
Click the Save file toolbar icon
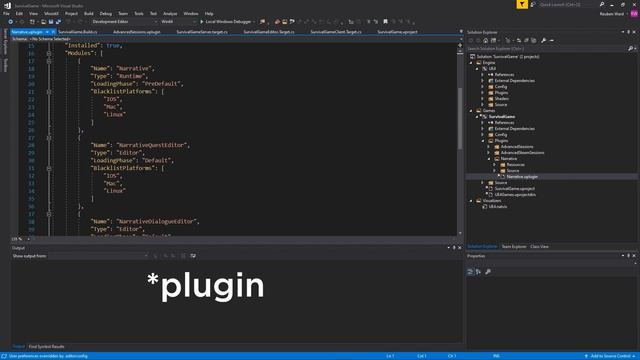pos(51,22)
